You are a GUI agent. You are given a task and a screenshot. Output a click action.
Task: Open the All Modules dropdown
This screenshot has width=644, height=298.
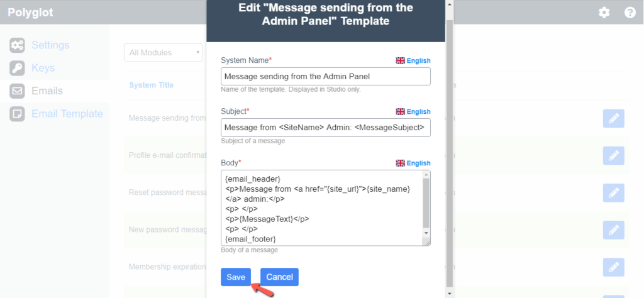[x=164, y=53]
